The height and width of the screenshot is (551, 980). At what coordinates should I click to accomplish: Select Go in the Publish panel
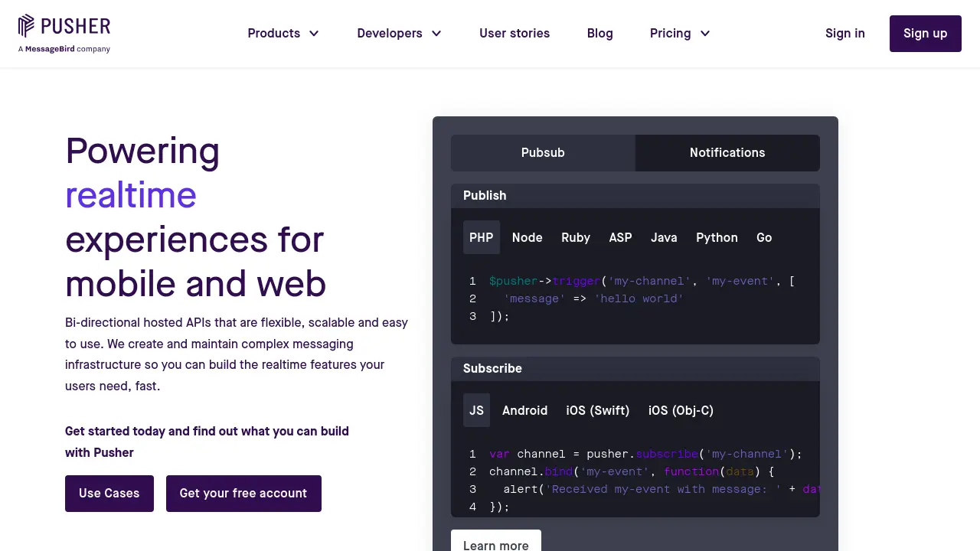point(763,237)
